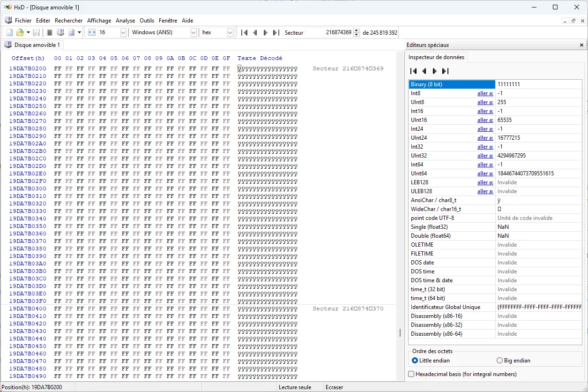Click the Open disk image icon
This screenshot has height=392, width=588.
72,32
